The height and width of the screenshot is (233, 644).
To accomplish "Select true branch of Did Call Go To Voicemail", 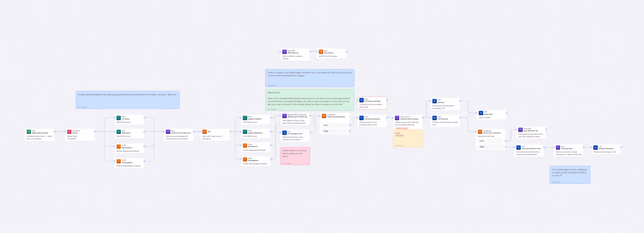I will [x=491, y=141].
